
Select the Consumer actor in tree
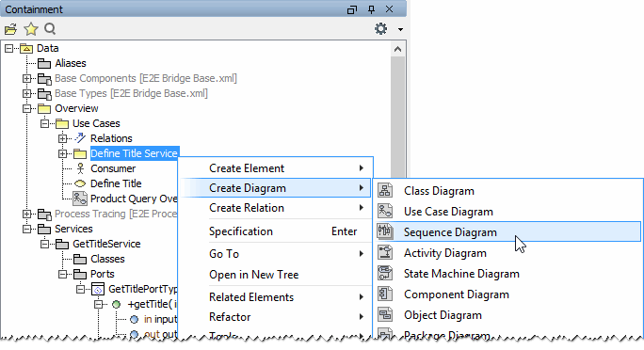coord(113,168)
